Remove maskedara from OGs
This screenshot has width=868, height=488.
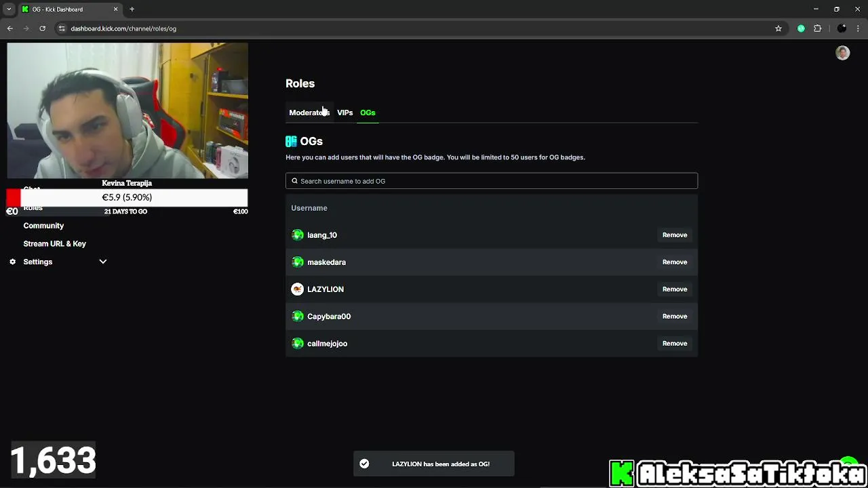pyautogui.click(x=675, y=262)
